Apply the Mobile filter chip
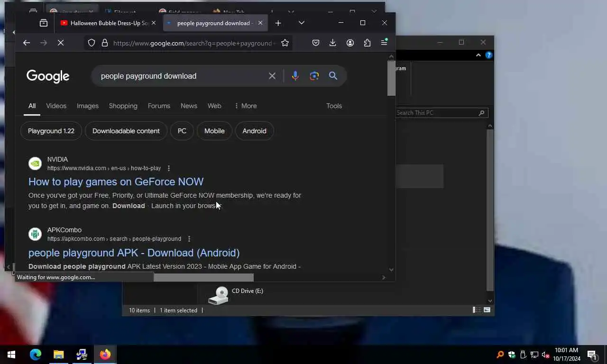The width and height of the screenshot is (607, 364). click(x=214, y=131)
